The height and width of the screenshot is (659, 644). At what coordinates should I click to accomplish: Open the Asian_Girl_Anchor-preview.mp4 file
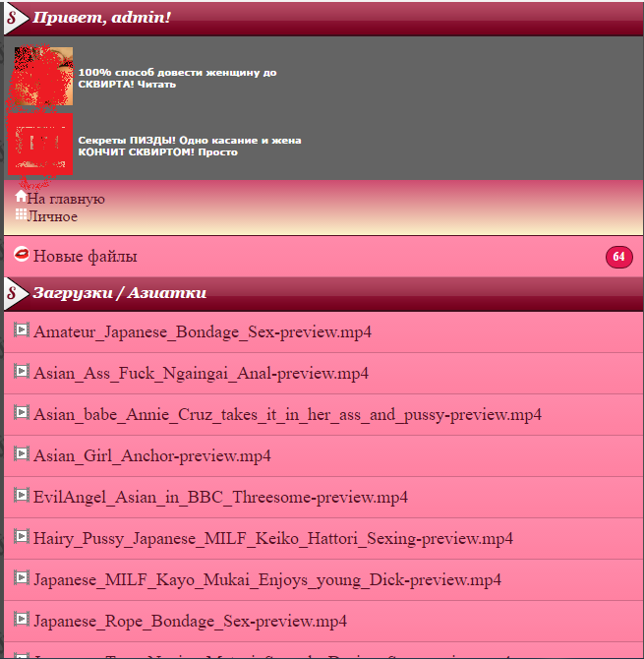tap(152, 456)
